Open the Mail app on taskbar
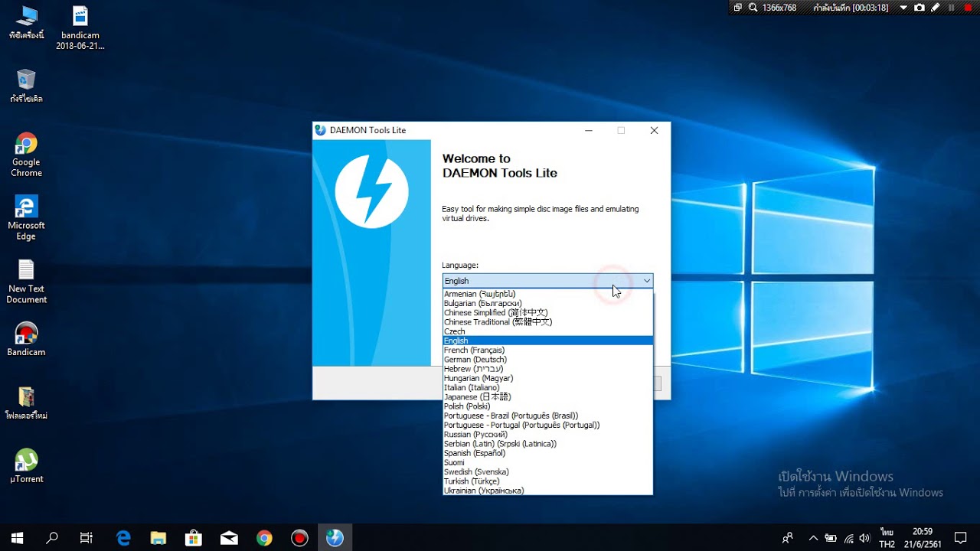The height and width of the screenshot is (551, 980). coord(229,538)
